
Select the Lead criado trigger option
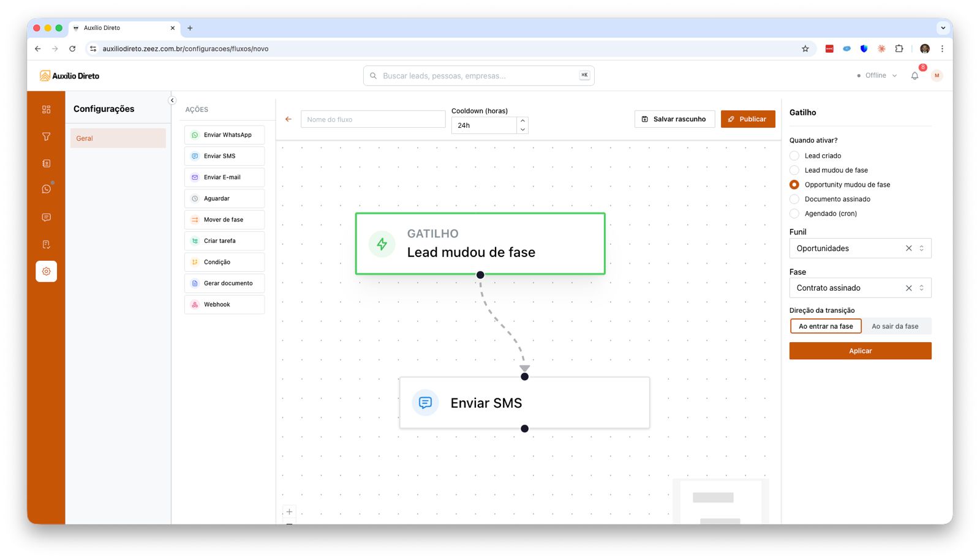(x=794, y=155)
